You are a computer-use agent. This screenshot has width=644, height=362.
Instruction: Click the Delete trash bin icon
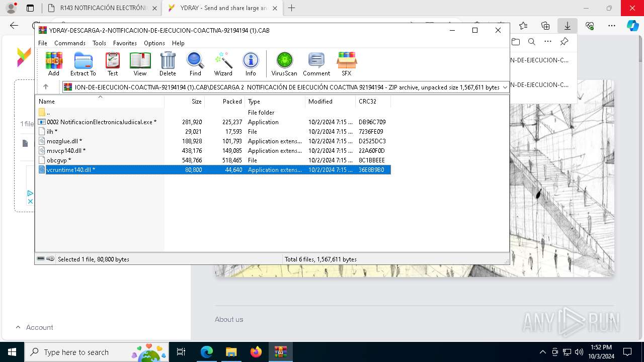(168, 64)
